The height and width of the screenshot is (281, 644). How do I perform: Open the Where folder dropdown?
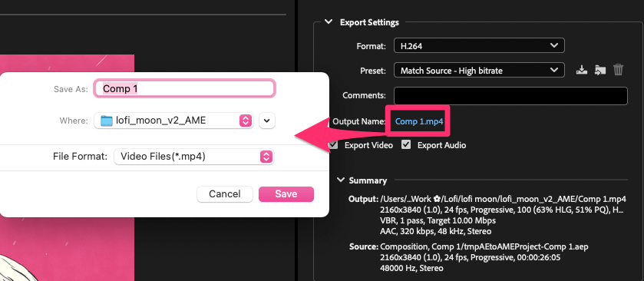[174, 121]
